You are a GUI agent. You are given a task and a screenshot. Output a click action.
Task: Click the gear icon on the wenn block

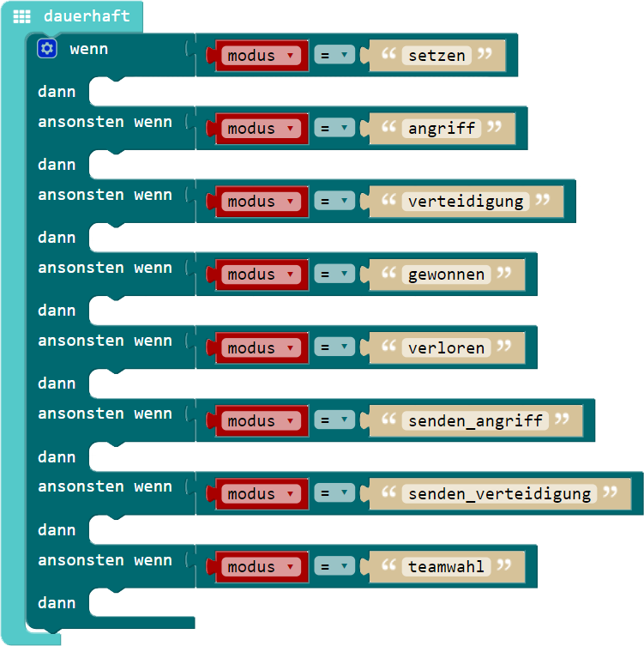(46, 49)
